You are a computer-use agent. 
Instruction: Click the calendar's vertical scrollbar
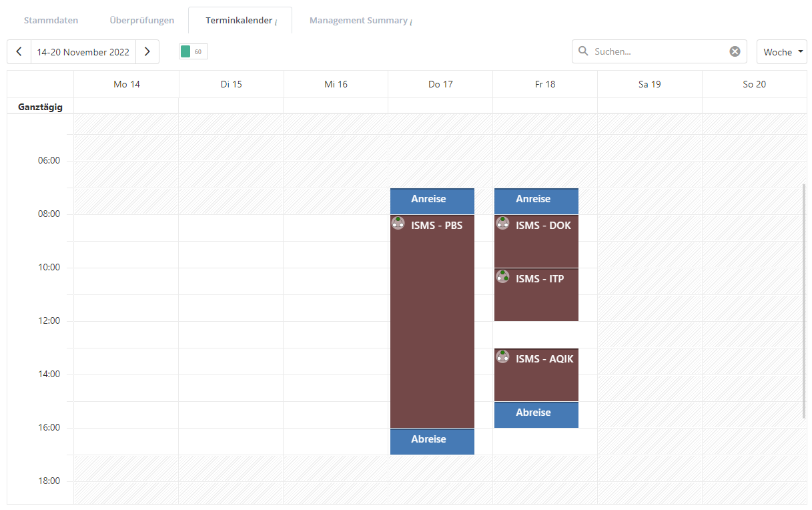click(x=803, y=300)
